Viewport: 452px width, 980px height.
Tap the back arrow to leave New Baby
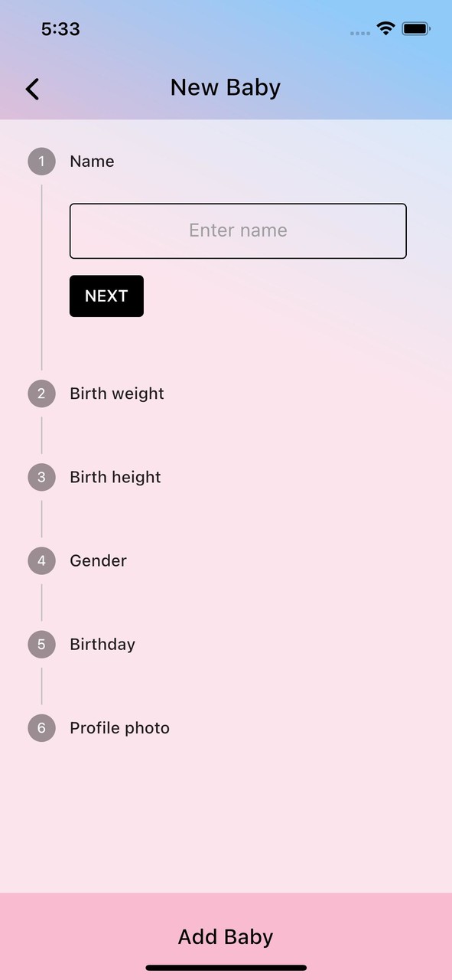(x=32, y=89)
